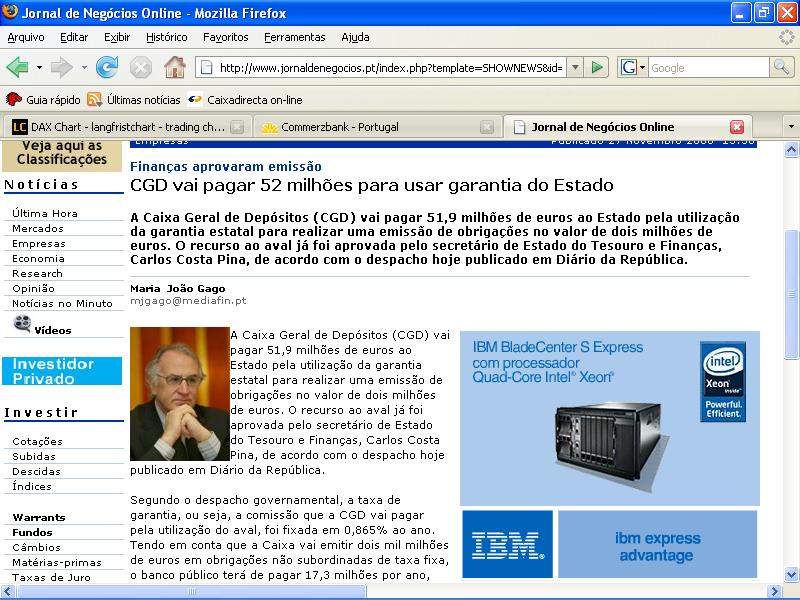Open the Última Hora news link
The image size is (800, 600).
click(45, 213)
